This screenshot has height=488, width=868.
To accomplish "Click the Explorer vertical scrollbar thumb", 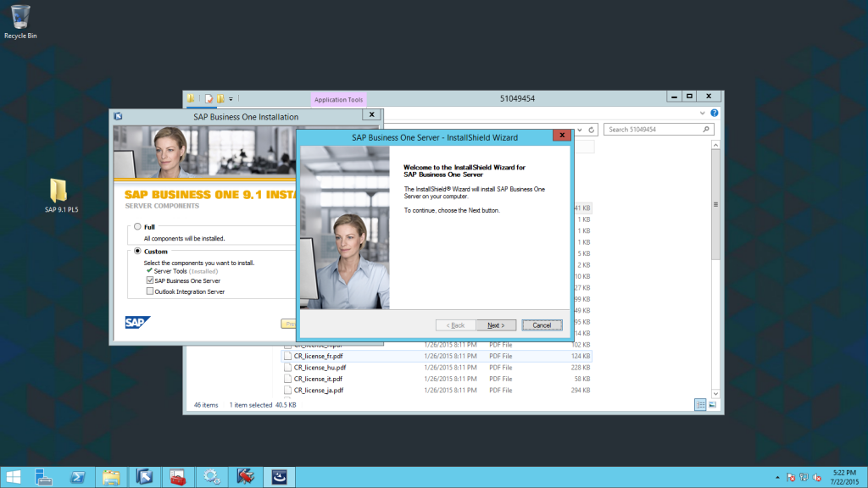I will 715,204.
